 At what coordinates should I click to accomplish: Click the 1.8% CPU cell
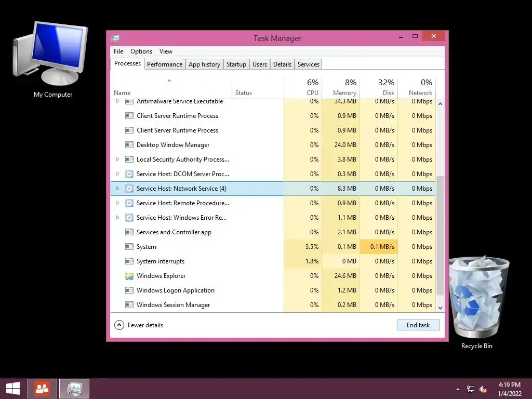303,261
